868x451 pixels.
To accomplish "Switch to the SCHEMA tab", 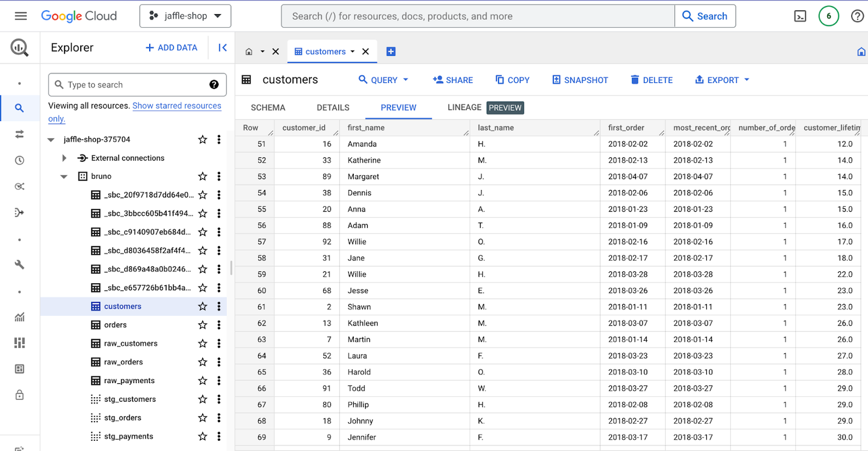I will (x=267, y=107).
